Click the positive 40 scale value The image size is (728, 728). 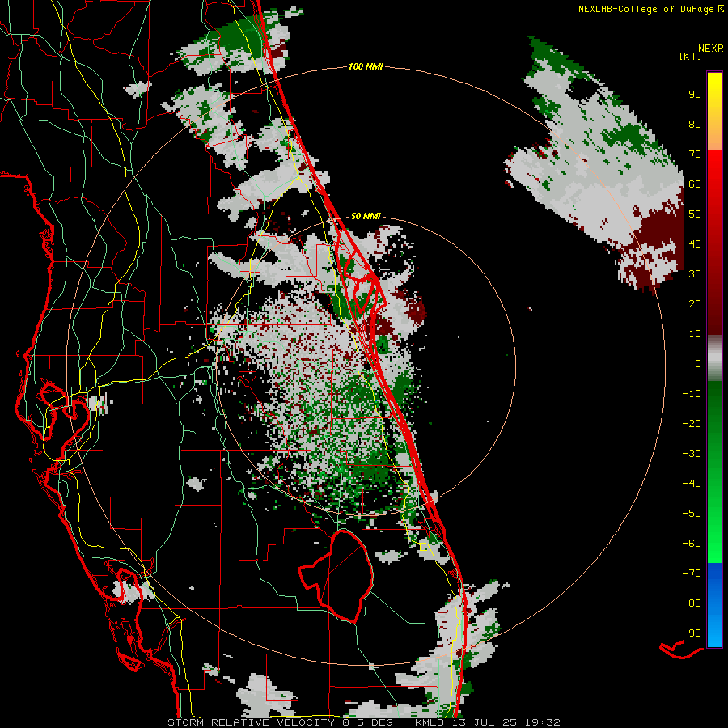[695, 243]
